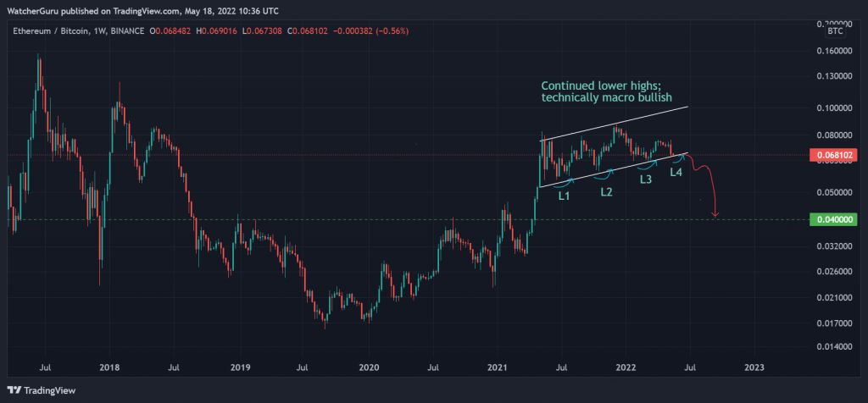Select the L3 label under the channel
Screen dimensions: 868x403
(645, 179)
